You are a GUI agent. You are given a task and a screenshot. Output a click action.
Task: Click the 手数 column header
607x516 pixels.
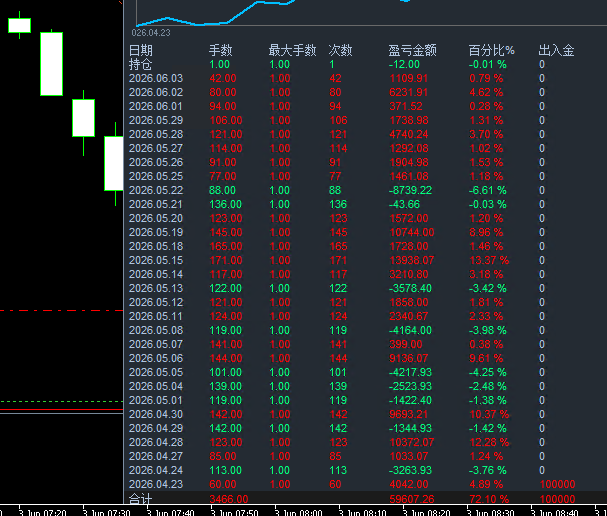pos(221,50)
